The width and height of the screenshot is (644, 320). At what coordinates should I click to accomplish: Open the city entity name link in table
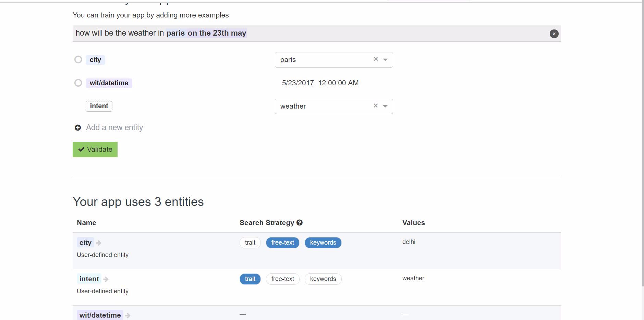pyautogui.click(x=85, y=243)
